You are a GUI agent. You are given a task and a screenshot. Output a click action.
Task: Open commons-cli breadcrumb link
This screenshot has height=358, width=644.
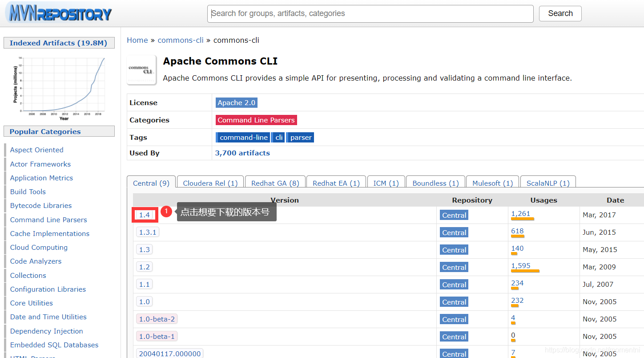tap(181, 40)
